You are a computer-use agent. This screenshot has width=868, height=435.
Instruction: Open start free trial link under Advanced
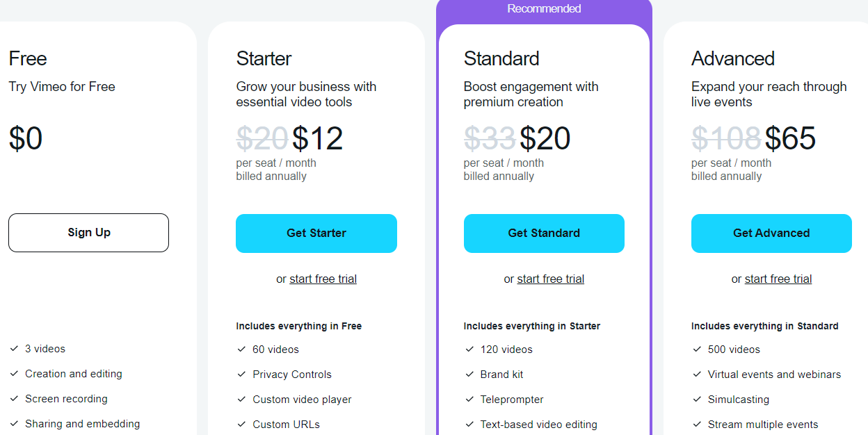coord(778,279)
